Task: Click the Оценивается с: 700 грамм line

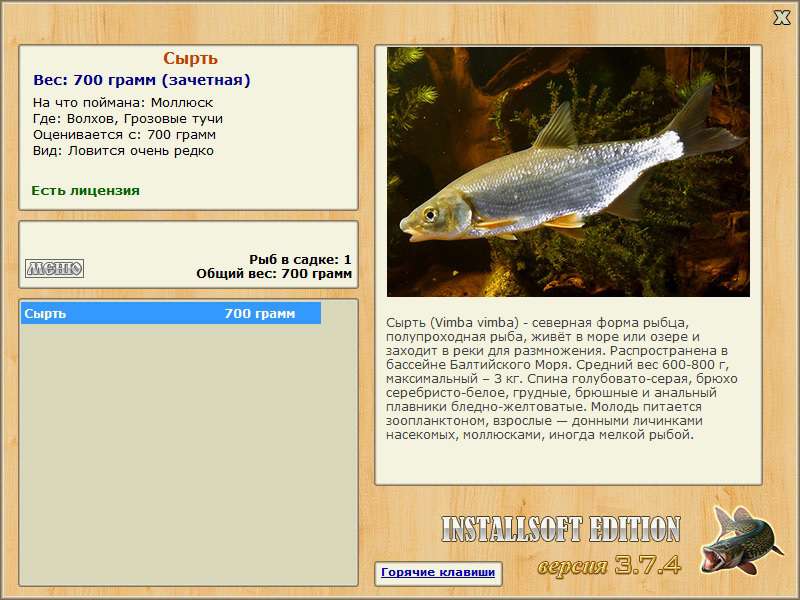Action: (x=124, y=135)
